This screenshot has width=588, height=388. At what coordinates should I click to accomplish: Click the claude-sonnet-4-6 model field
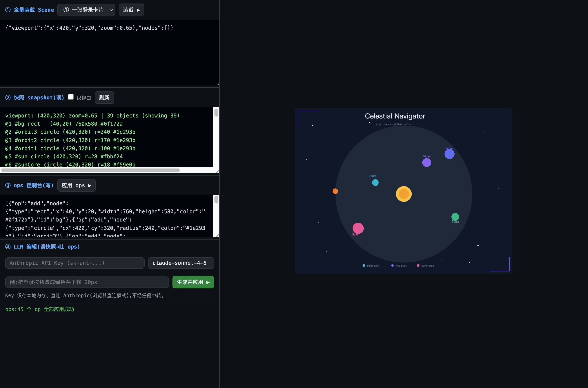point(181,263)
